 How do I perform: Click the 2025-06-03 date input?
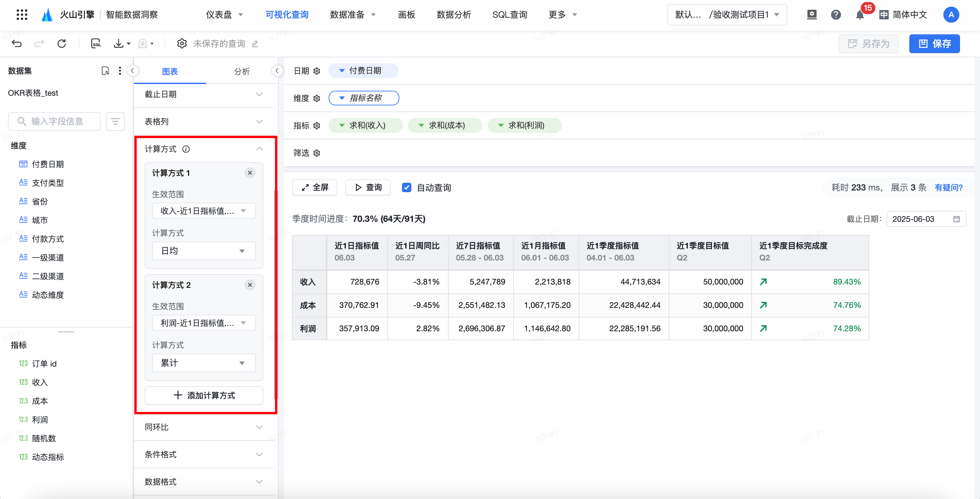coord(926,219)
